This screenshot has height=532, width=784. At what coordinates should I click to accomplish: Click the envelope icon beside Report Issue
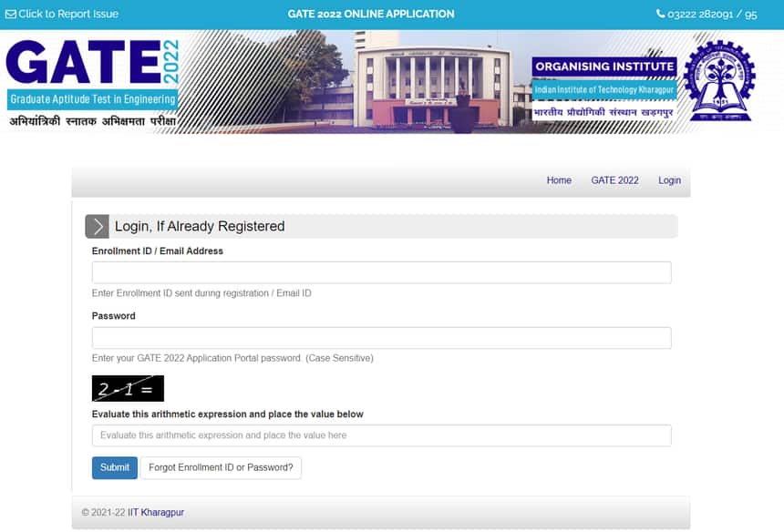[11, 15]
